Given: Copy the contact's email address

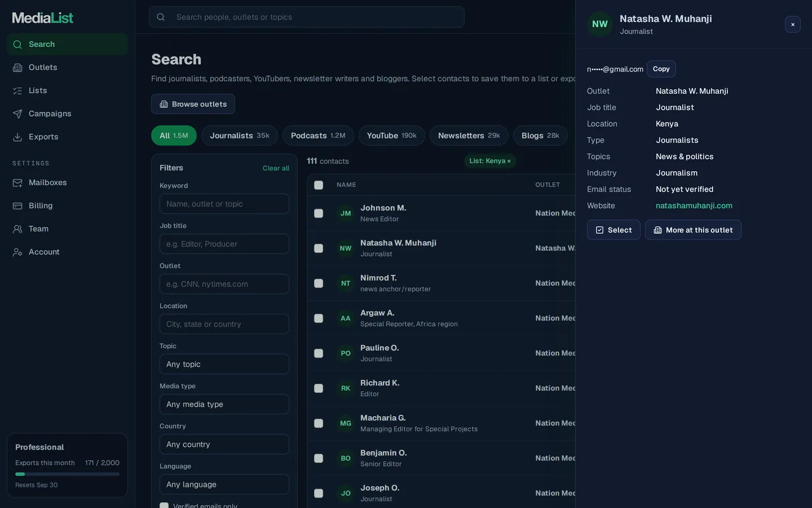Looking at the screenshot, I should [661, 69].
